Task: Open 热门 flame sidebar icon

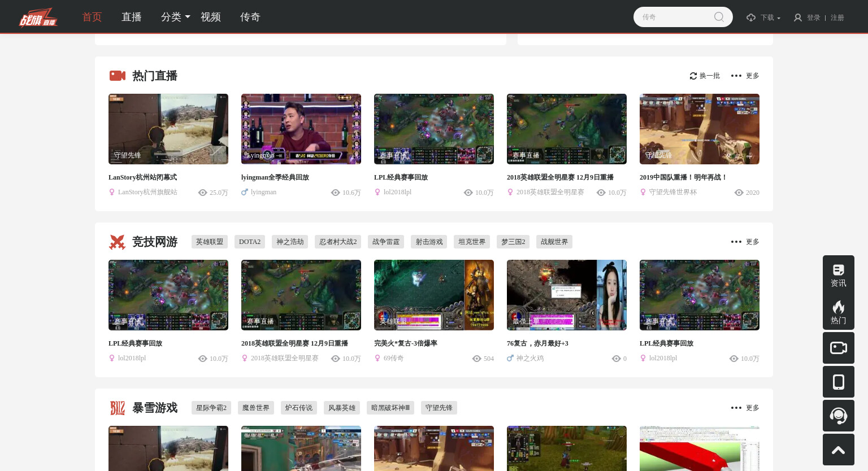Action: (x=839, y=312)
